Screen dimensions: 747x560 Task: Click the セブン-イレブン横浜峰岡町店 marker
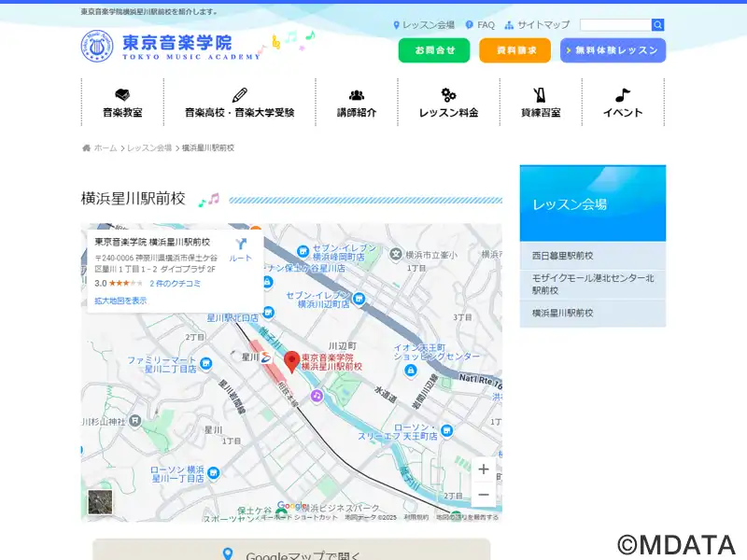303,251
